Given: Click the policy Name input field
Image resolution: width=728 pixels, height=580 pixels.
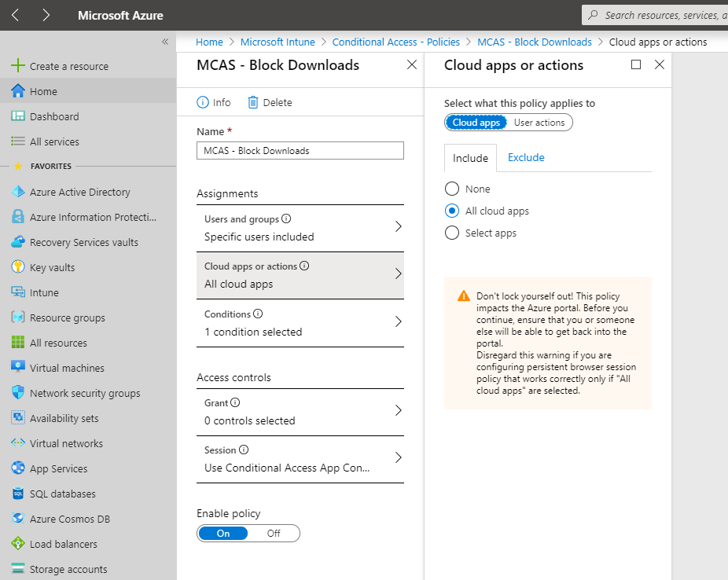Looking at the screenshot, I should tap(300, 150).
